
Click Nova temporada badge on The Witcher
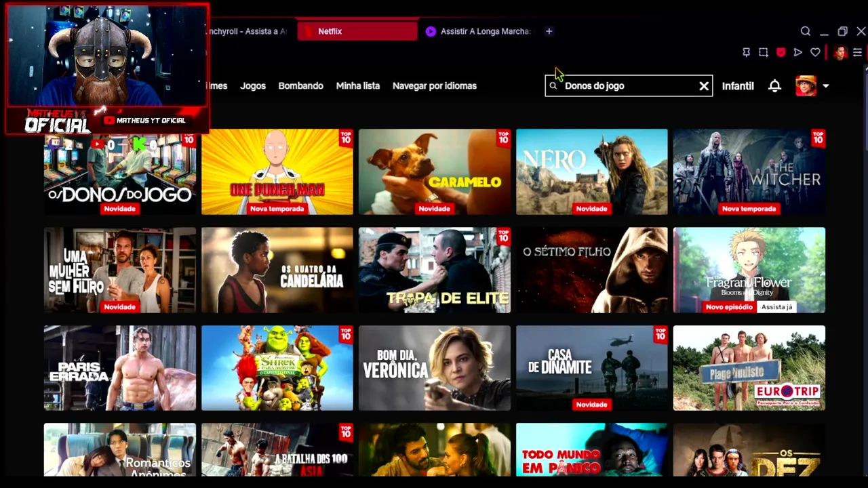[749, 209]
